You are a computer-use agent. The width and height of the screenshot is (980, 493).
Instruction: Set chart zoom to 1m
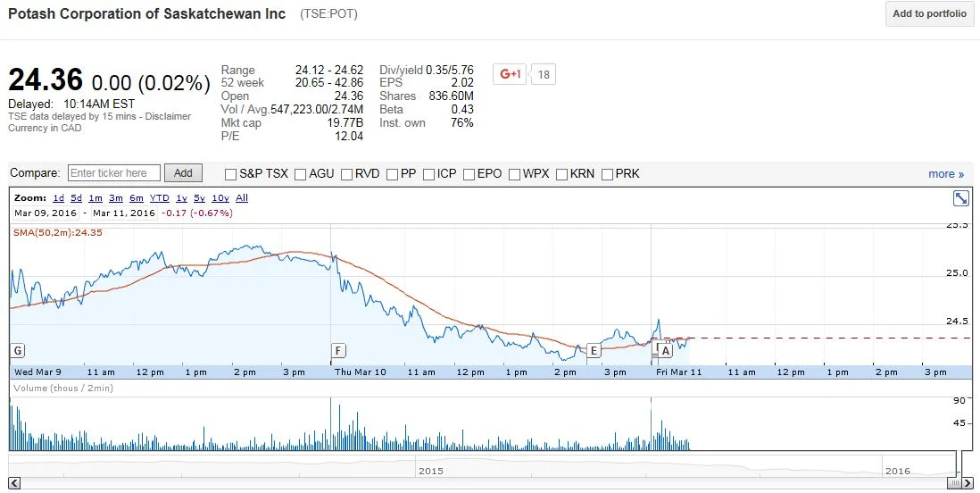(x=95, y=197)
